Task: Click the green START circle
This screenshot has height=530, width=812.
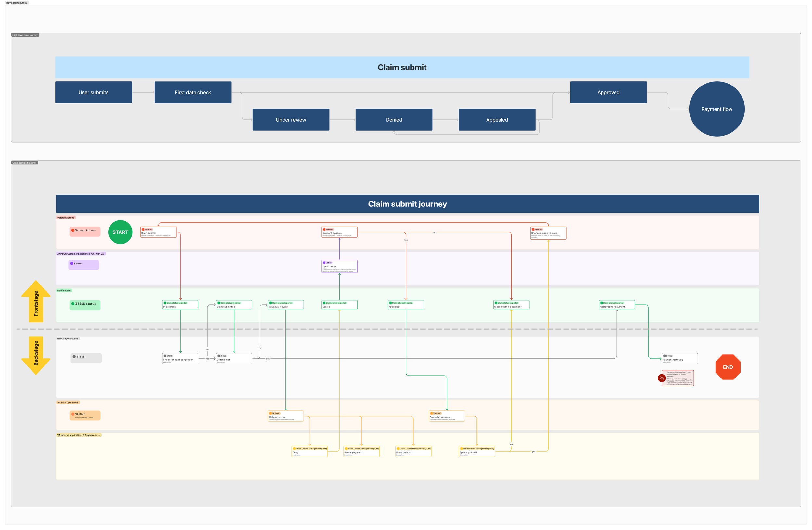Action: (x=120, y=232)
